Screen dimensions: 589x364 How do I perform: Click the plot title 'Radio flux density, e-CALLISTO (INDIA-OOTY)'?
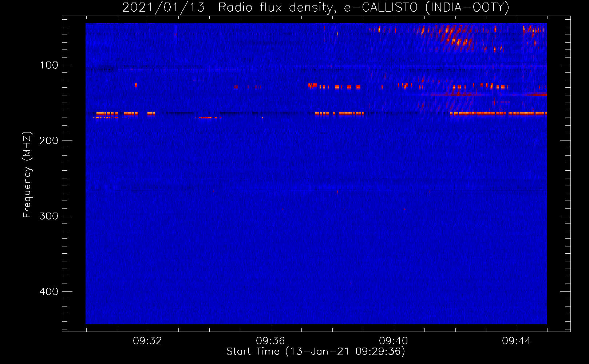tap(363, 7)
